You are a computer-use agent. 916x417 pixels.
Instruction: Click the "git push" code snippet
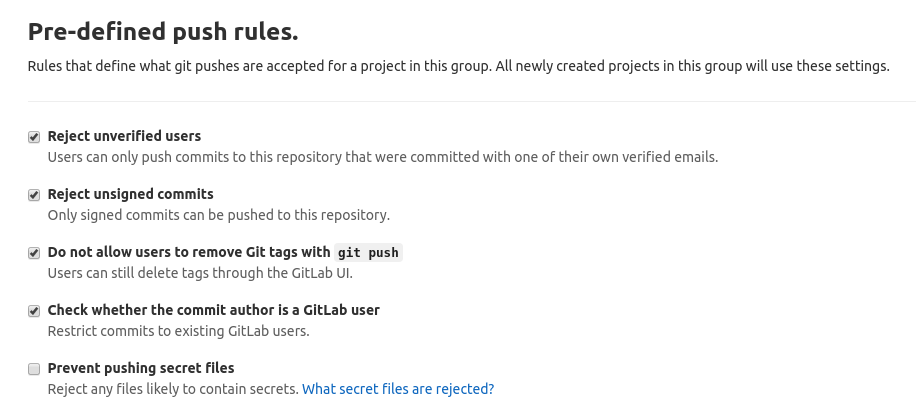point(368,253)
